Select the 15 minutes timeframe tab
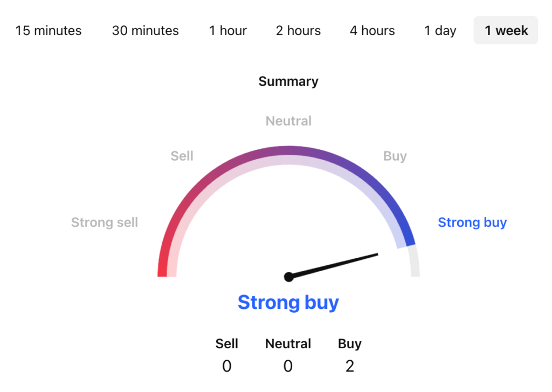552x392 pixels. click(49, 31)
